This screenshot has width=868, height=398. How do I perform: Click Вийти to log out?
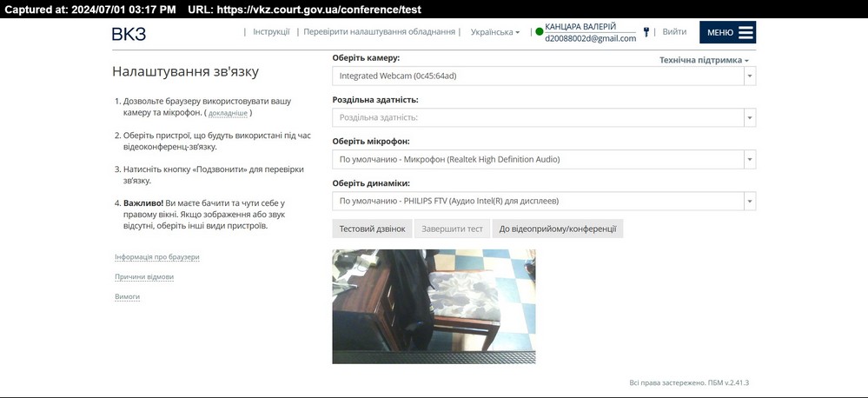click(674, 32)
